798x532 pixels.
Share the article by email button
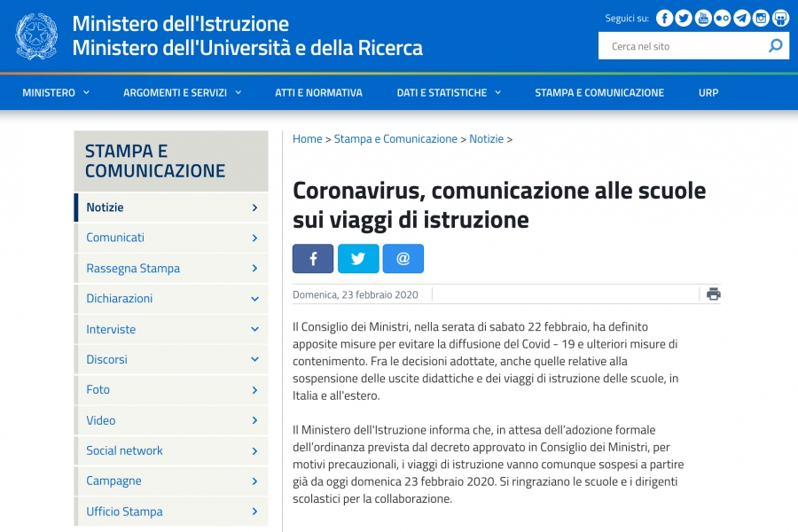click(x=403, y=259)
